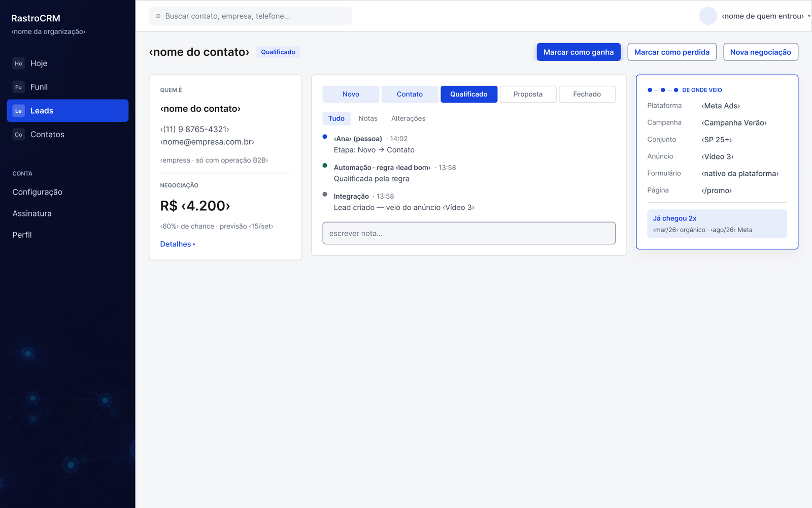Image resolution: width=812 pixels, height=508 pixels.
Task: Click the Fu icon for Funil
Action: click(18, 87)
